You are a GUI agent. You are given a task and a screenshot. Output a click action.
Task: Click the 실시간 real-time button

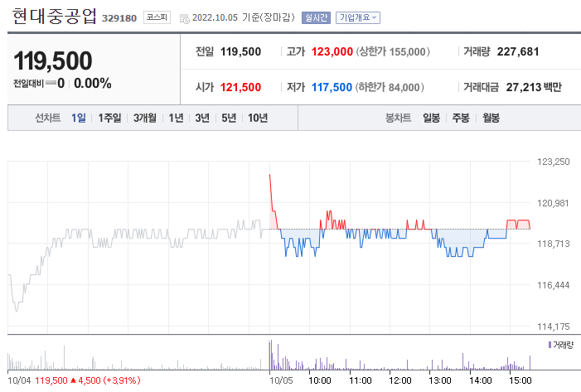[316, 17]
